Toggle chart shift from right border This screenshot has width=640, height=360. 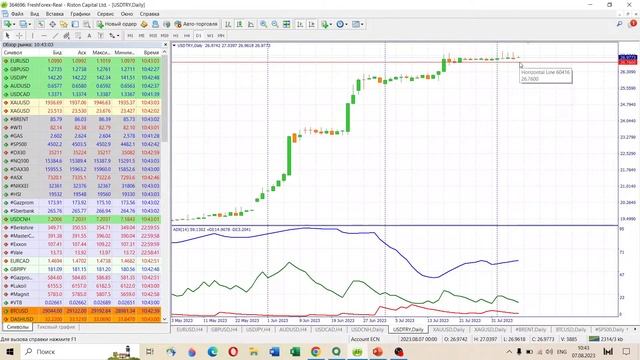coord(311,24)
